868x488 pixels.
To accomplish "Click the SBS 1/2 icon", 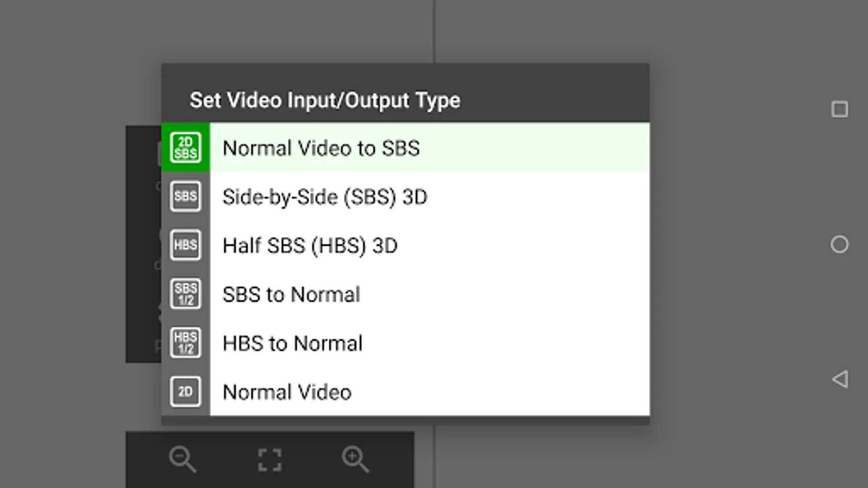I will pyautogui.click(x=186, y=294).
